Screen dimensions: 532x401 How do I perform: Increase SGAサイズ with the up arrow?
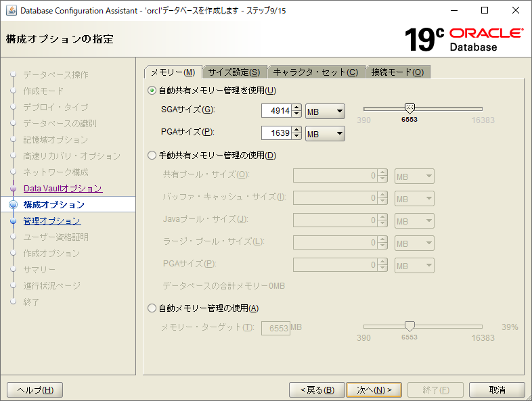[x=296, y=107]
